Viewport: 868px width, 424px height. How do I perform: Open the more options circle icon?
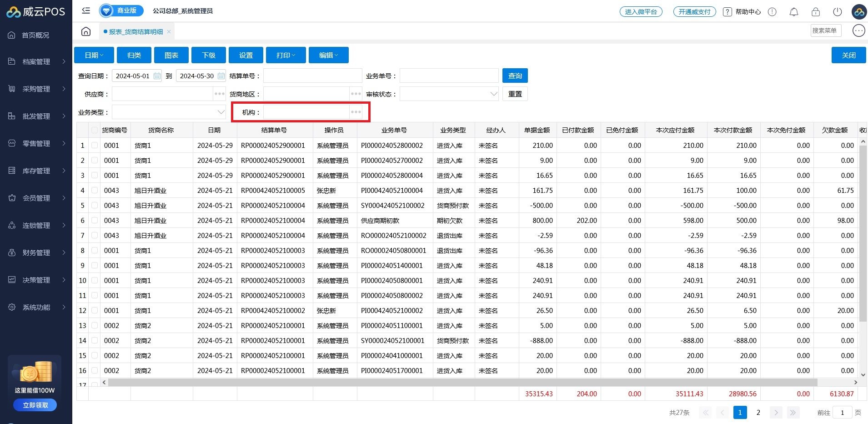coord(858,30)
